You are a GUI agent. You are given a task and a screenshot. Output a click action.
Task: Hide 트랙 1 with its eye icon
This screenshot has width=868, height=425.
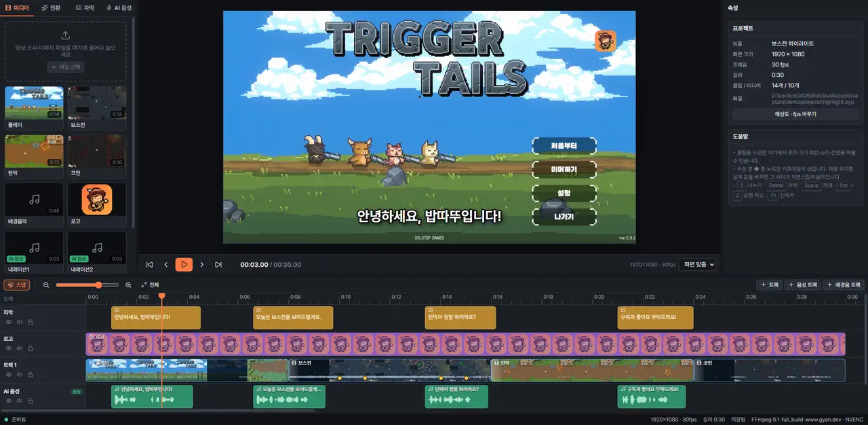coord(9,374)
